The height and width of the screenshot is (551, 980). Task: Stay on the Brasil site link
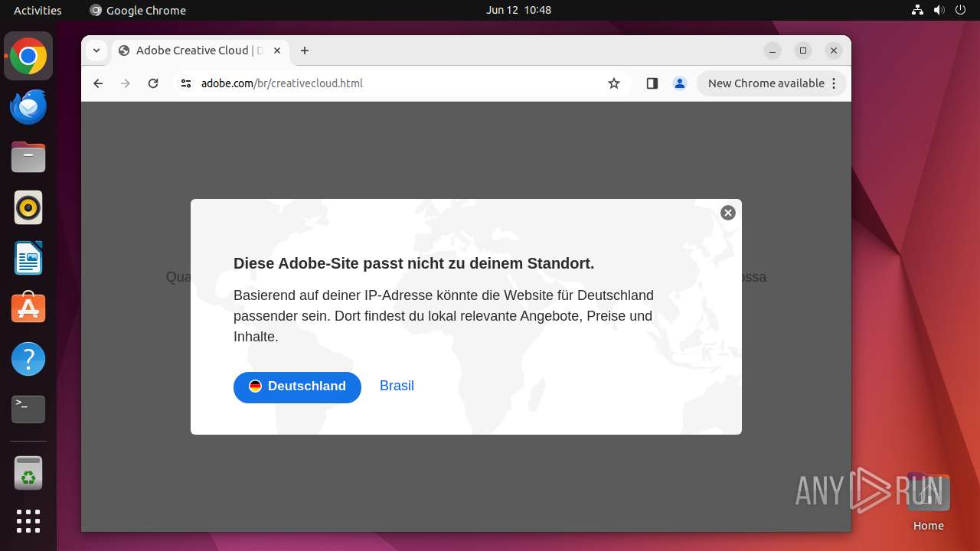(x=397, y=386)
